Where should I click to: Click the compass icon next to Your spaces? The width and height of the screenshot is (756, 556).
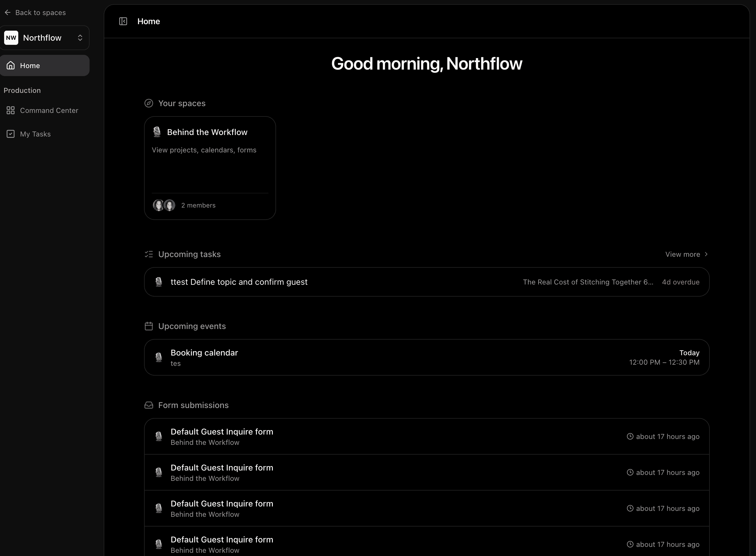(x=149, y=103)
